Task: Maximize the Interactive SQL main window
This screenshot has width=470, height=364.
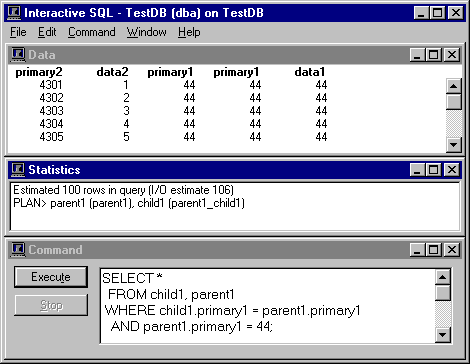Action: (437, 13)
